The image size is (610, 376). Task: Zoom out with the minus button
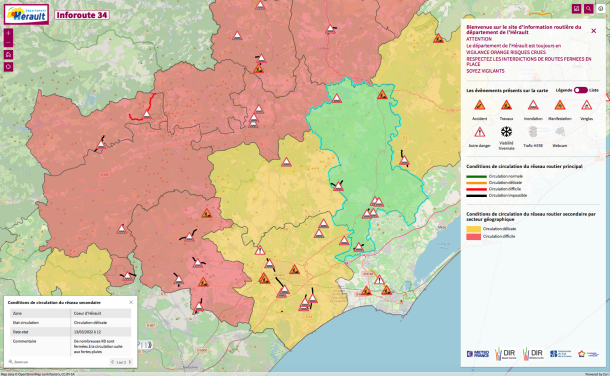point(9,42)
